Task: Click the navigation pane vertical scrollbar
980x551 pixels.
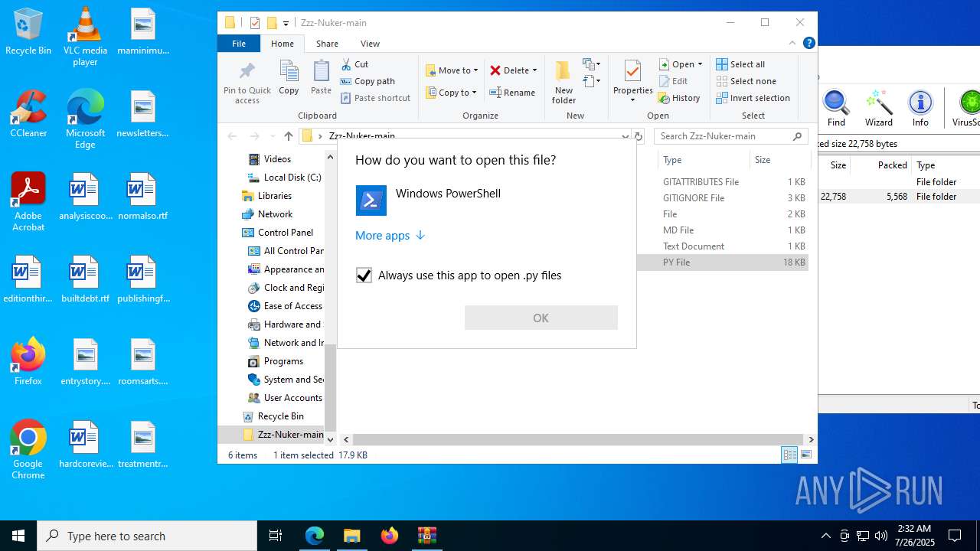Action: coord(331,389)
